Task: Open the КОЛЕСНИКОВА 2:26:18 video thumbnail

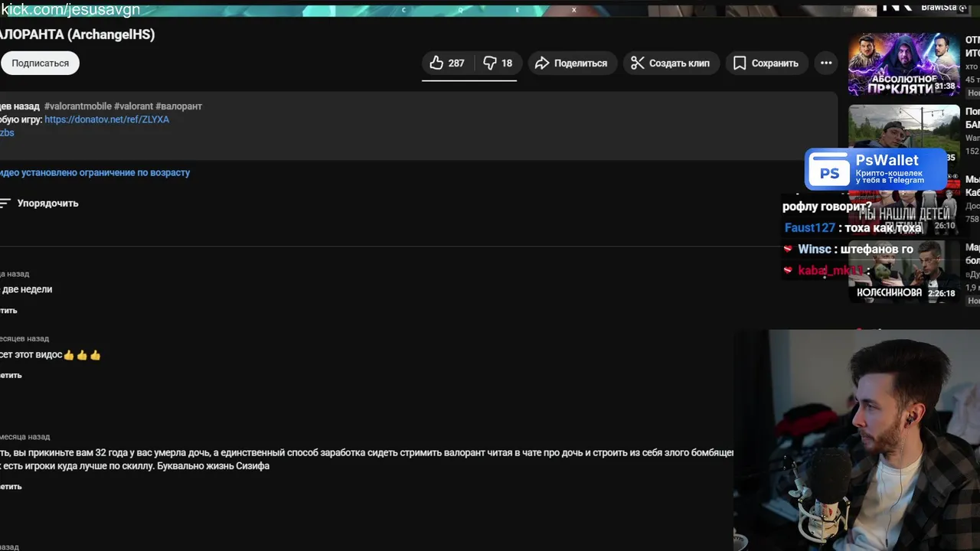Action: [x=903, y=272]
